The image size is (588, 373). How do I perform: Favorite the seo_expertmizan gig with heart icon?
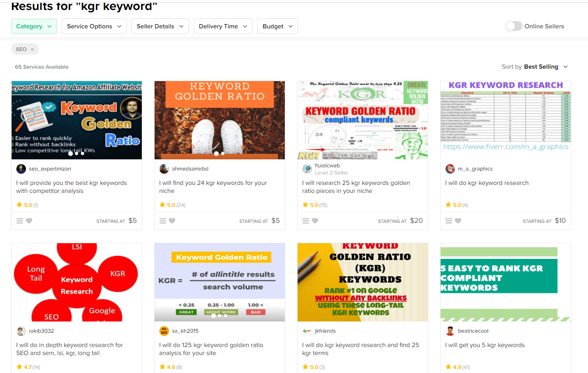click(x=29, y=221)
